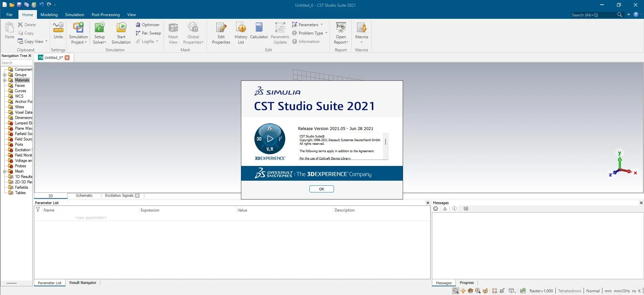Click the Print icon in quick access toolbar
The width and height of the screenshot is (644, 295).
tap(34, 5)
